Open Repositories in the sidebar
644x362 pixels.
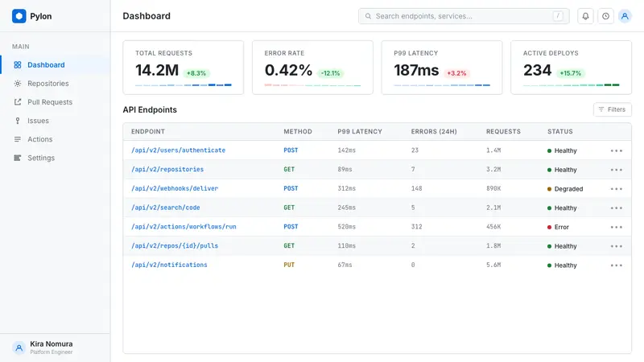[56, 84]
